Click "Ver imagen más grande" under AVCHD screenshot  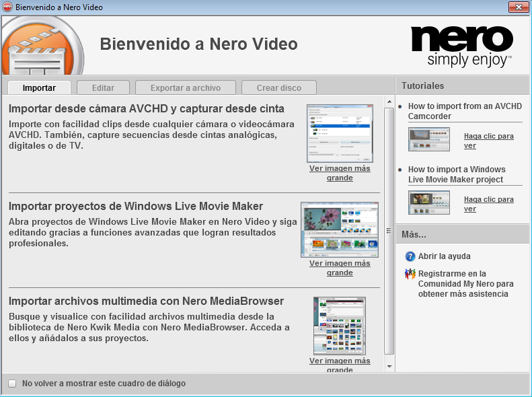tap(340, 173)
